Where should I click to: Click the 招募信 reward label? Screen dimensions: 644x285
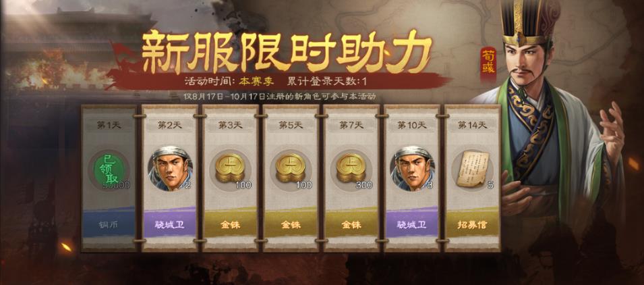click(x=472, y=225)
